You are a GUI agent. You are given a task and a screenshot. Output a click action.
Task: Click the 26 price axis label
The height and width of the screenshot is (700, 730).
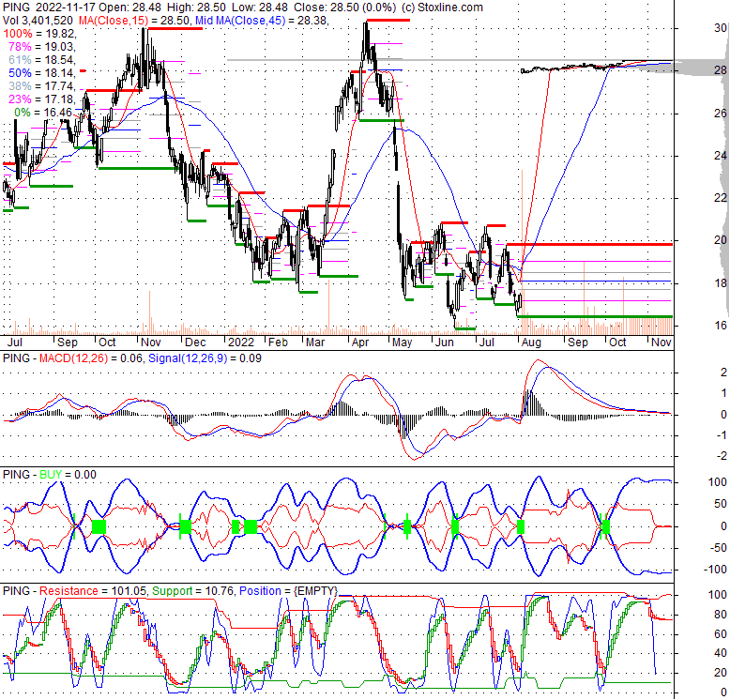pos(721,114)
